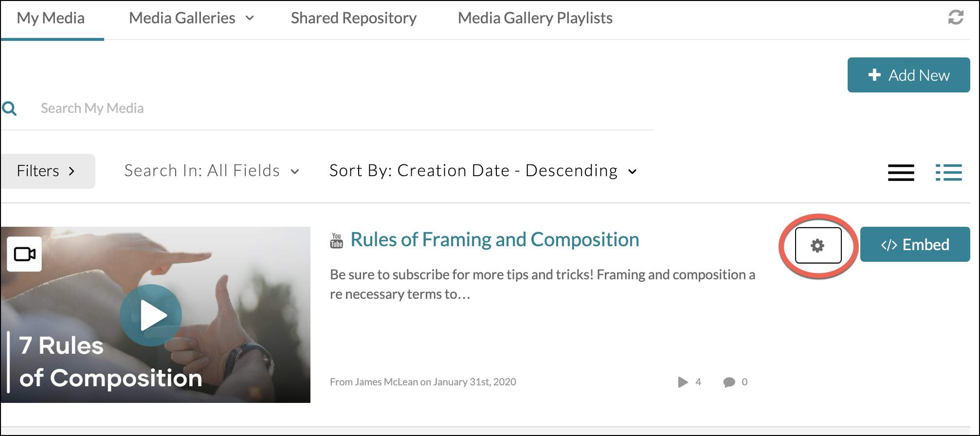This screenshot has height=436, width=980.
Task: Switch to the Shared Repository tab
Action: point(354,18)
